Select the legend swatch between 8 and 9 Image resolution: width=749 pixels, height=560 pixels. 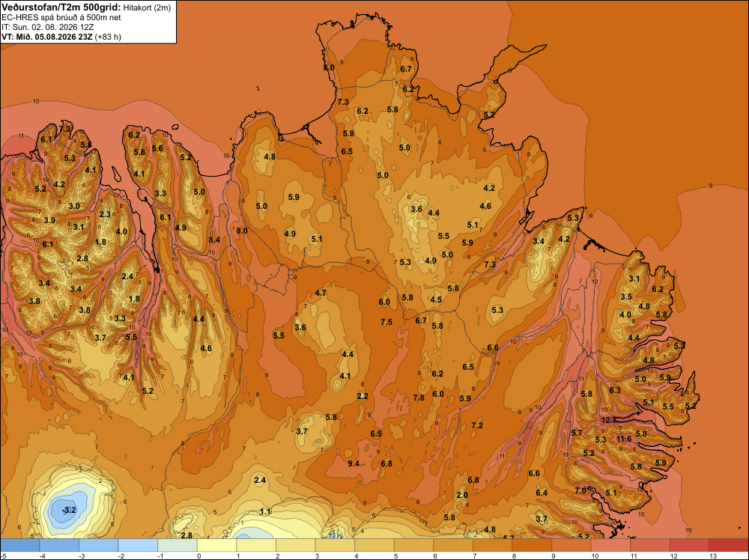pos(532,545)
